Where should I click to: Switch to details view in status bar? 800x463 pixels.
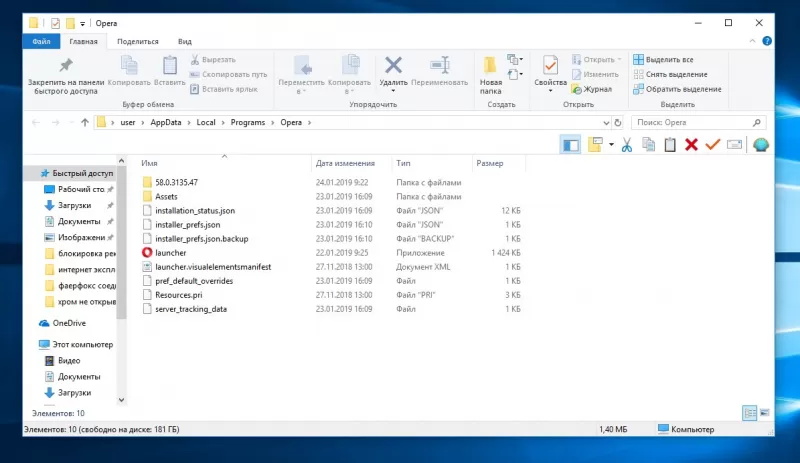click(x=750, y=412)
